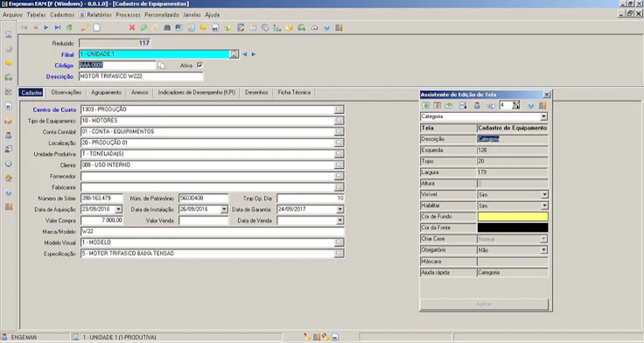This screenshot has height=343, width=644.
Task: Open lookup for Especificação field
Action: coord(339,254)
